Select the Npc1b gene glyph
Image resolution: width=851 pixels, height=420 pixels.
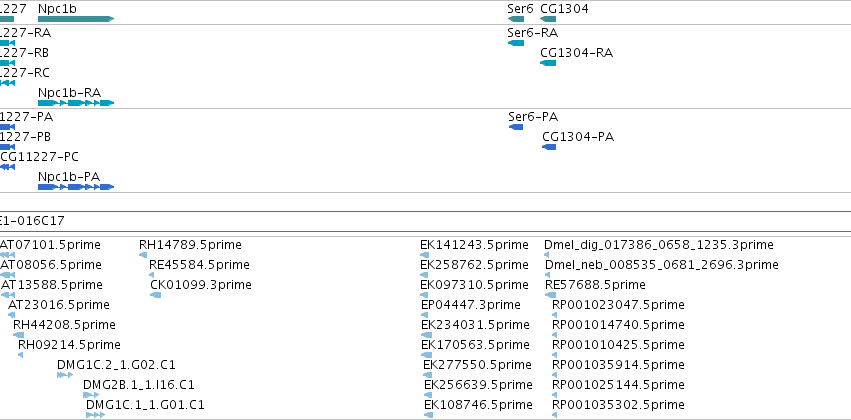click(x=76, y=19)
